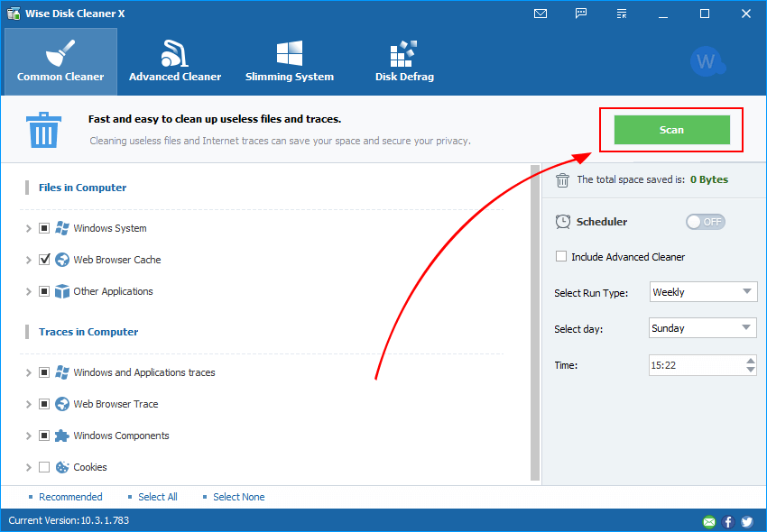767x532 pixels.
Task: Open the Select Run Type dropdown
Action: (702, 292)
